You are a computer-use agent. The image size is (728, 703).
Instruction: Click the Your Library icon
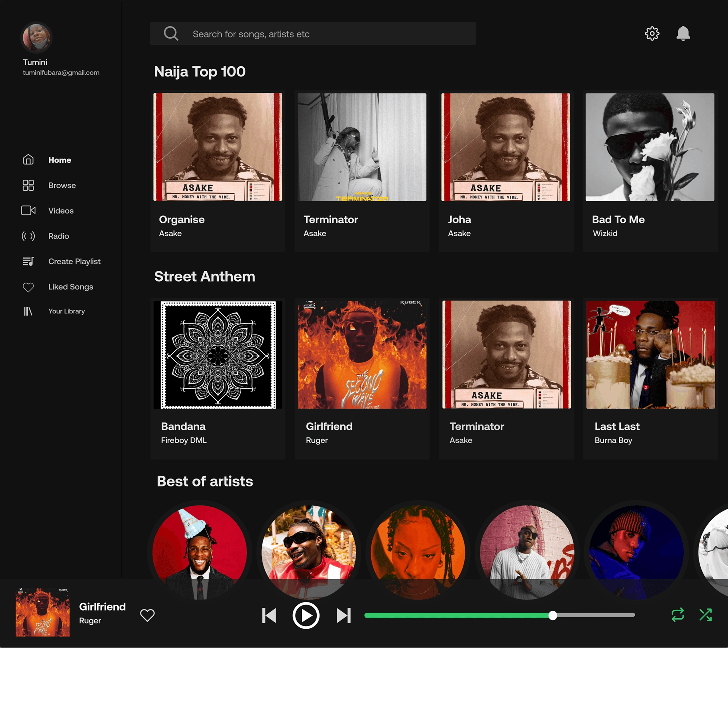(x=28, y=311)
